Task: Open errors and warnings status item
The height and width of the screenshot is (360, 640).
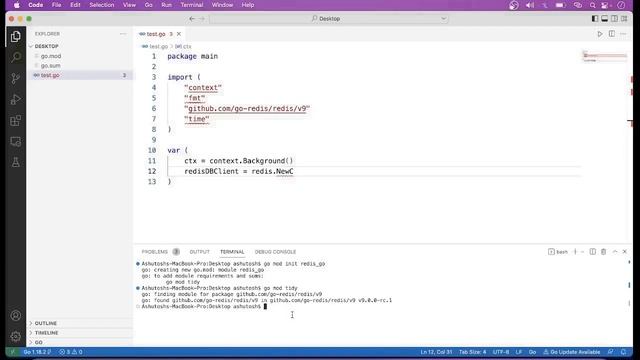Action: (71, 352)
